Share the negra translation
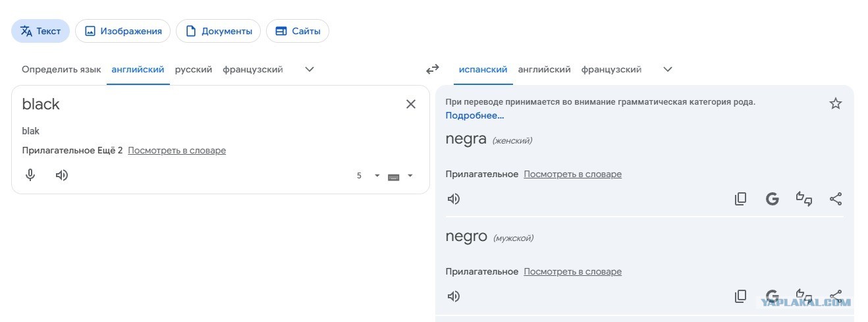This screenshot has width=868, height=322. [x=836, y=199]
